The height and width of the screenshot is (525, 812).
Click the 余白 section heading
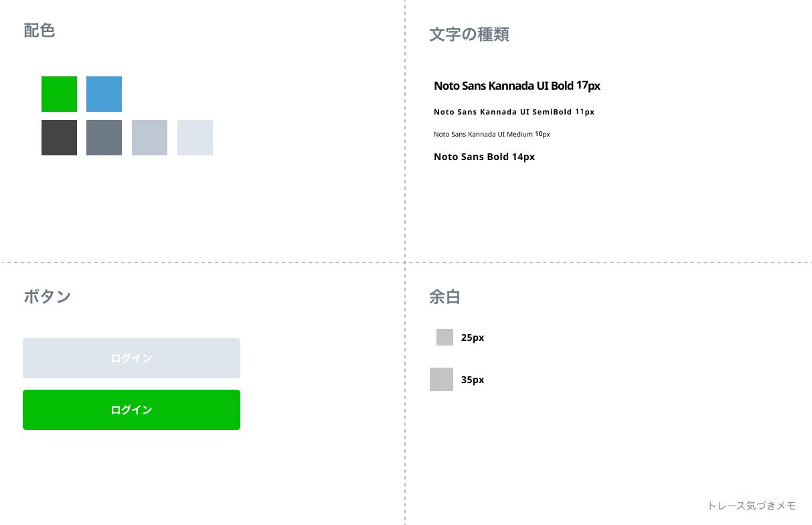444,297
